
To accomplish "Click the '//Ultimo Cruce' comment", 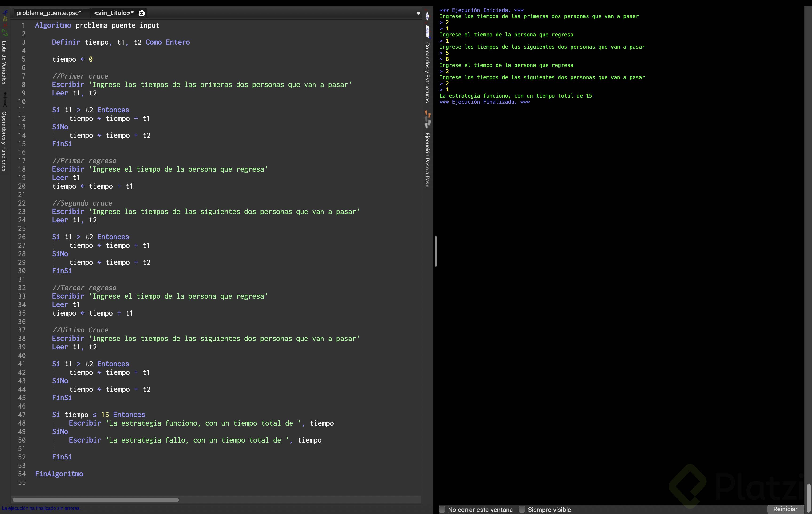I will coord(80,330).
